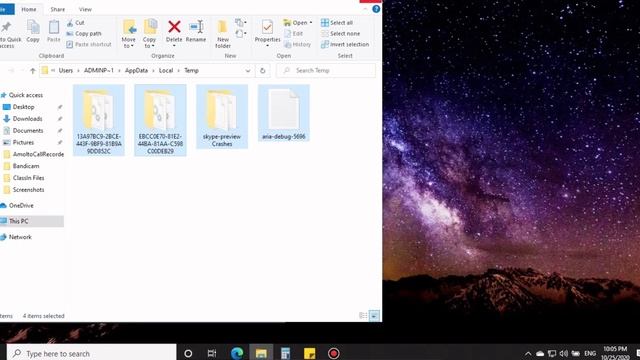Click the Search Temp input field
The image size is (640, 360).
pos(326,71)
